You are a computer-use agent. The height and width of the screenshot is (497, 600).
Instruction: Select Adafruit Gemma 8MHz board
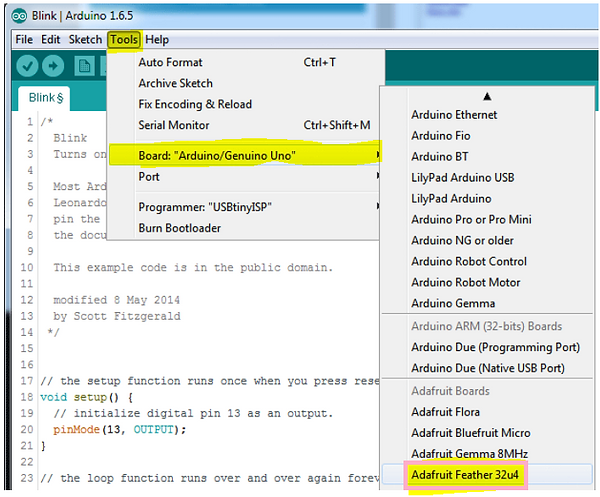click(487, 454)
